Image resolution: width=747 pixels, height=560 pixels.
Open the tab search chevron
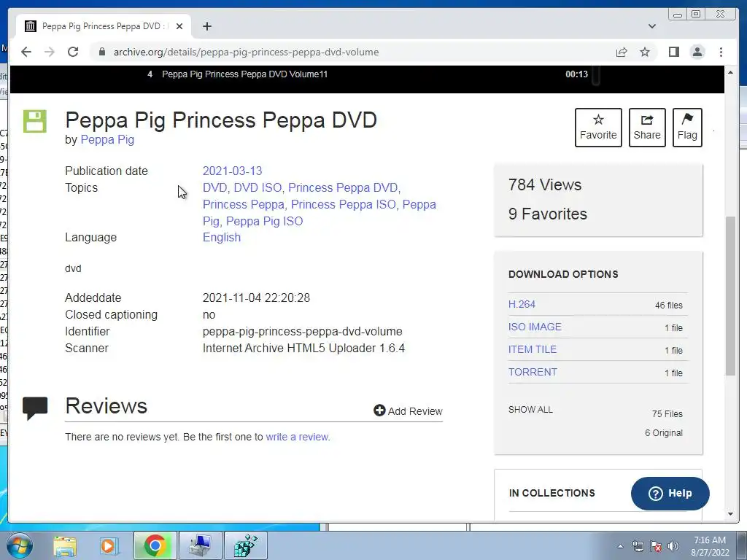[x=652, y=26]
